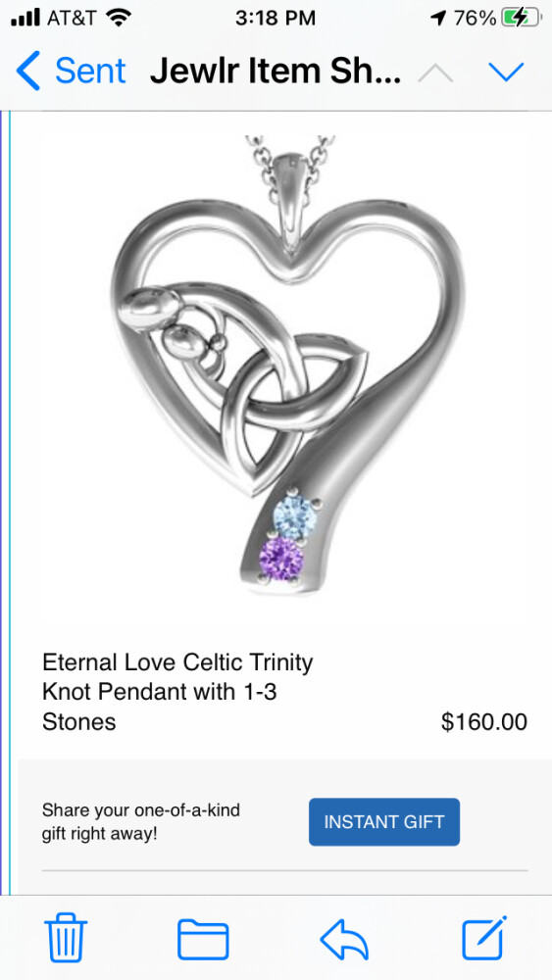Viewport: 552px width, 980px height.
Task: Tap the location arrow status icon
Action: [439, 18]
